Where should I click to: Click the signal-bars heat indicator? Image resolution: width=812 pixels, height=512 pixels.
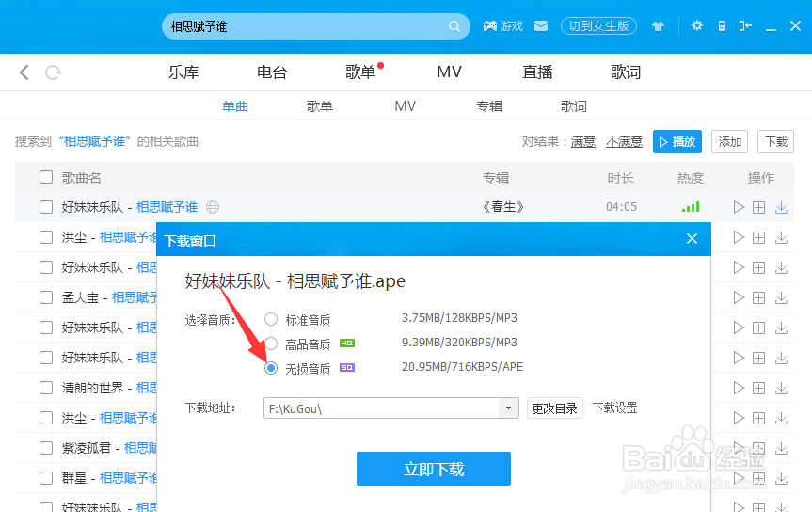coord(691,207)
